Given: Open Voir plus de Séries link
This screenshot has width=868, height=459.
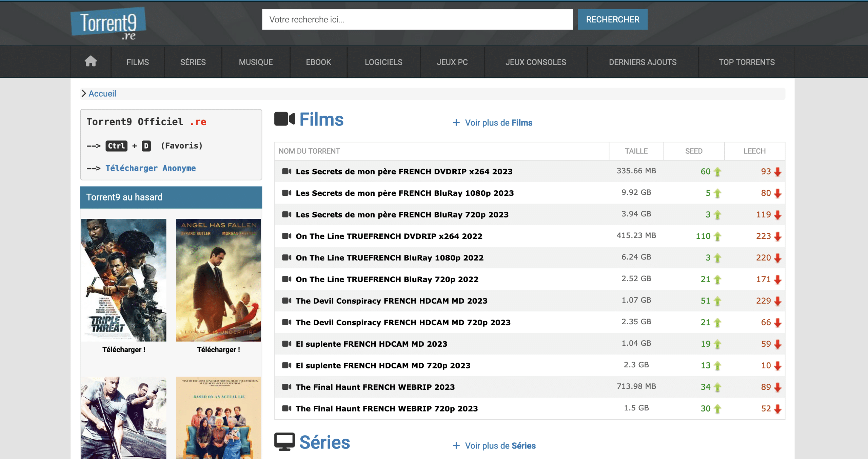Looking at the screenshot, I should point(500,445).
